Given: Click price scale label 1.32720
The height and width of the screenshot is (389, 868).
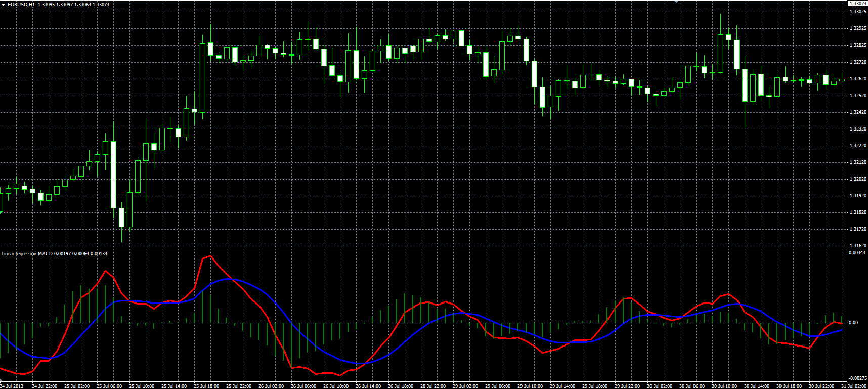Looking at the screenshot, I should point(857,62).
